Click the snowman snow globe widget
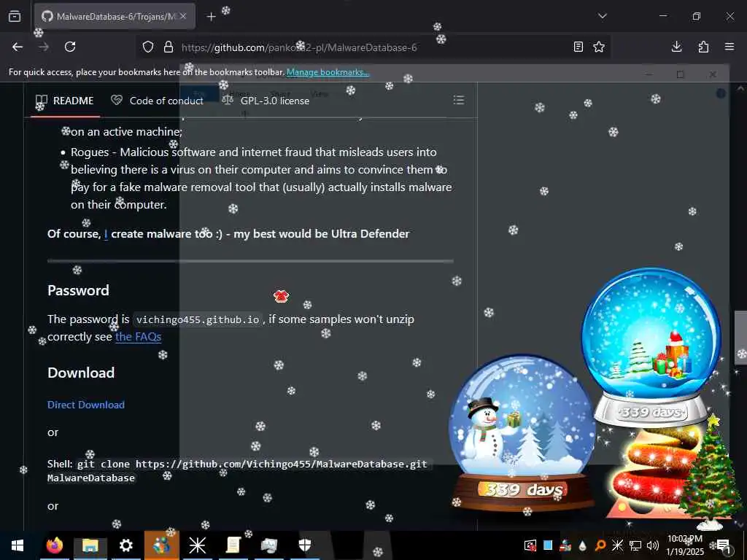Screen dimensions: 747x560 click(522, 432)
